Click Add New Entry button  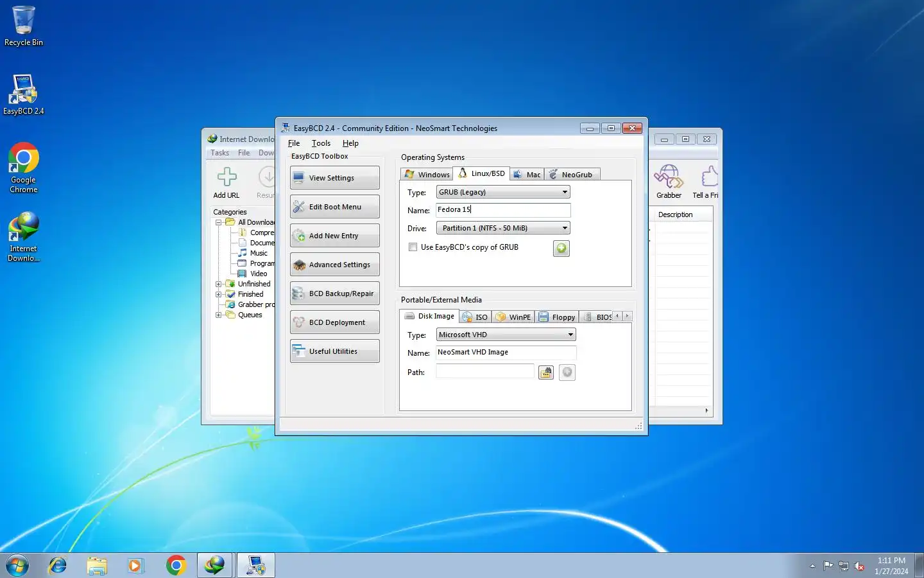click(334, 236)
